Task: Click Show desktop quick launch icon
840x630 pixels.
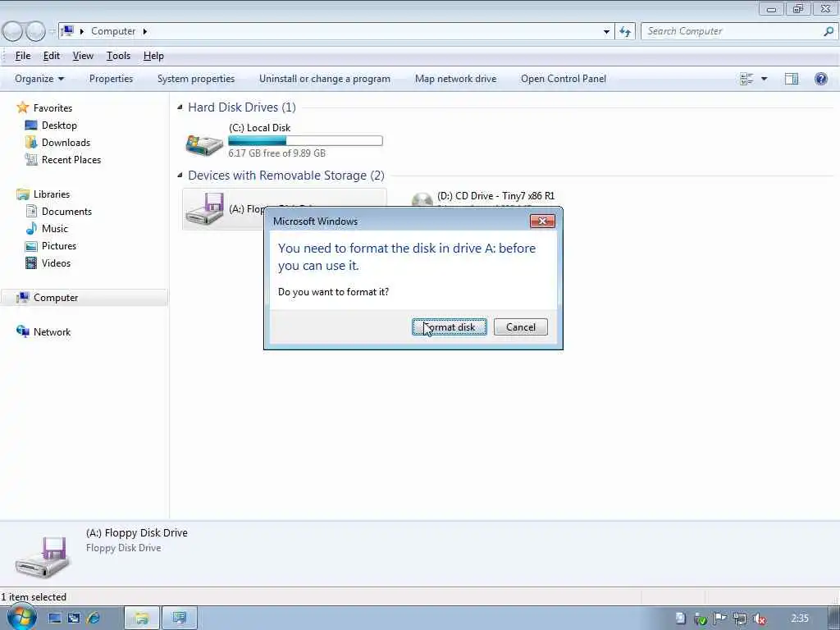Action: pos(55,618)
